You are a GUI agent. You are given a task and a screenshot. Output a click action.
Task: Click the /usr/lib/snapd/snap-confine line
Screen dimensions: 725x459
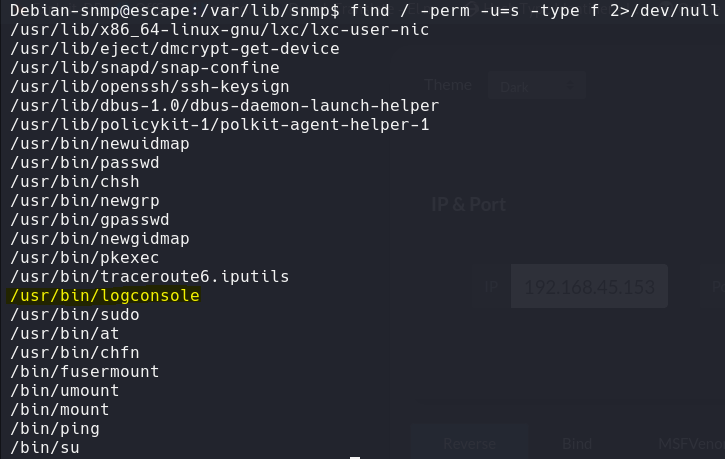tap(145, 68)
